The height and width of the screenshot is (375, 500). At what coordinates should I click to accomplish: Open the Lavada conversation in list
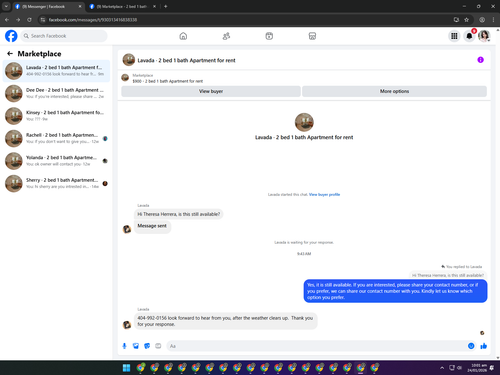[56, 71]
